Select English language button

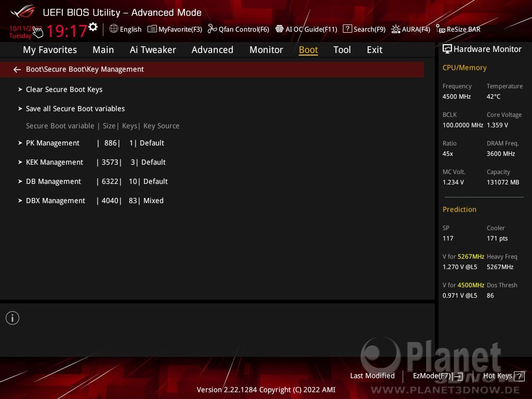[126, 29]
